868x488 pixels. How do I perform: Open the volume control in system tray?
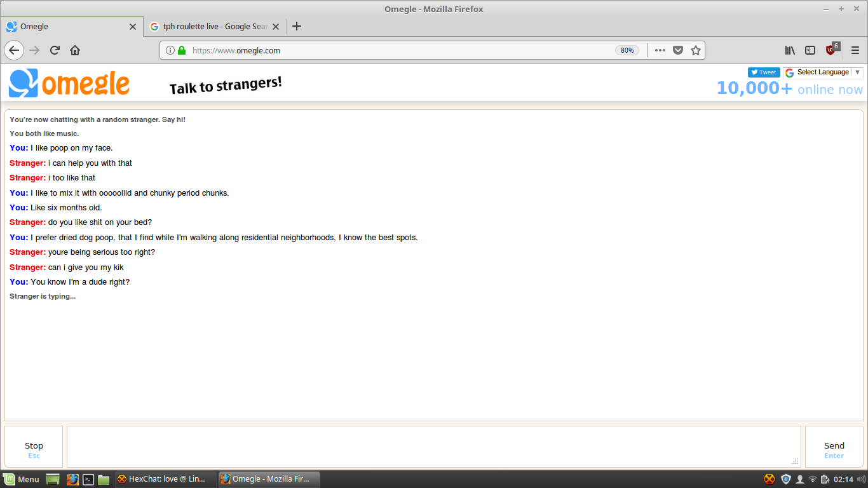[861, 479]
